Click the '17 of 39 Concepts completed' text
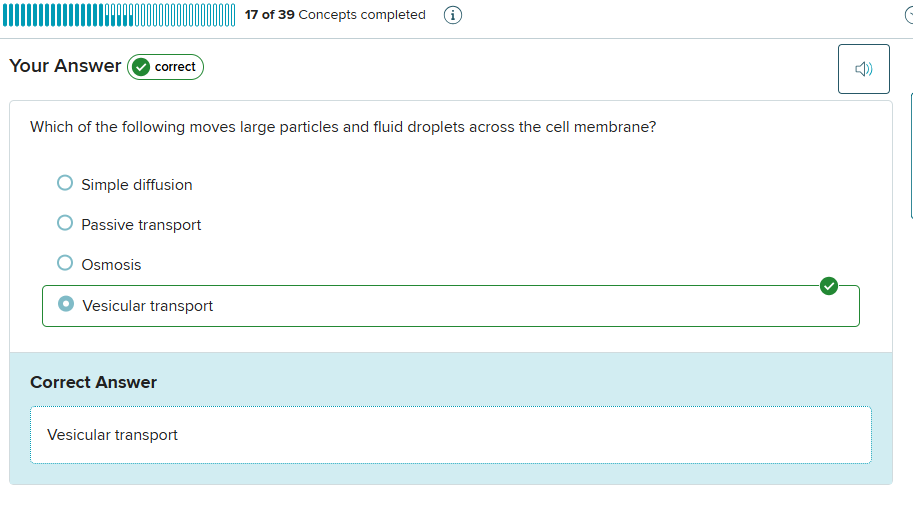This screenshot has height=512, width=913. coord(335,15)
